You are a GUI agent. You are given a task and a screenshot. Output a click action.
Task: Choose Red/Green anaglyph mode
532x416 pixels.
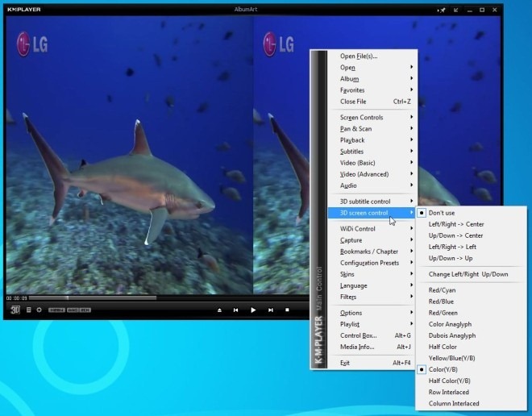click(472, 313)
